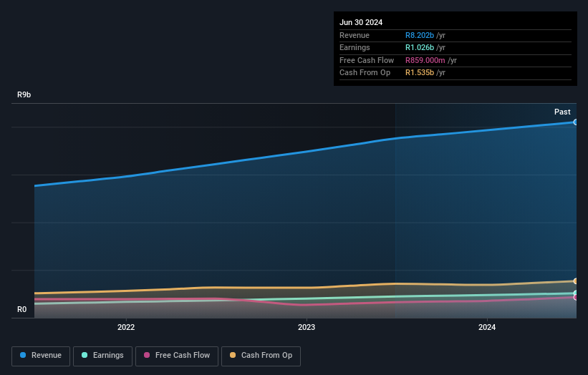Viewport: 588px width, 375px height.
Task: Click the Earnings row label in tooltip
Action: 355,47
